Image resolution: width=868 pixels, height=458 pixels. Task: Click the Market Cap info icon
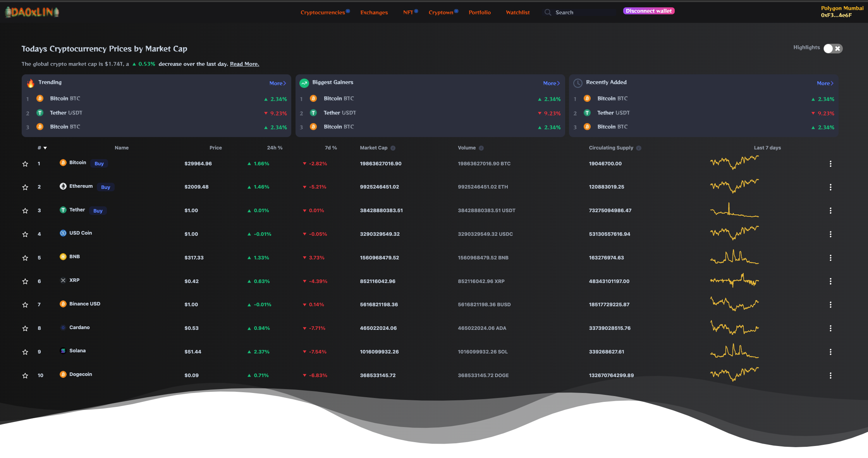pyautogui.click(x=393, y=148)
